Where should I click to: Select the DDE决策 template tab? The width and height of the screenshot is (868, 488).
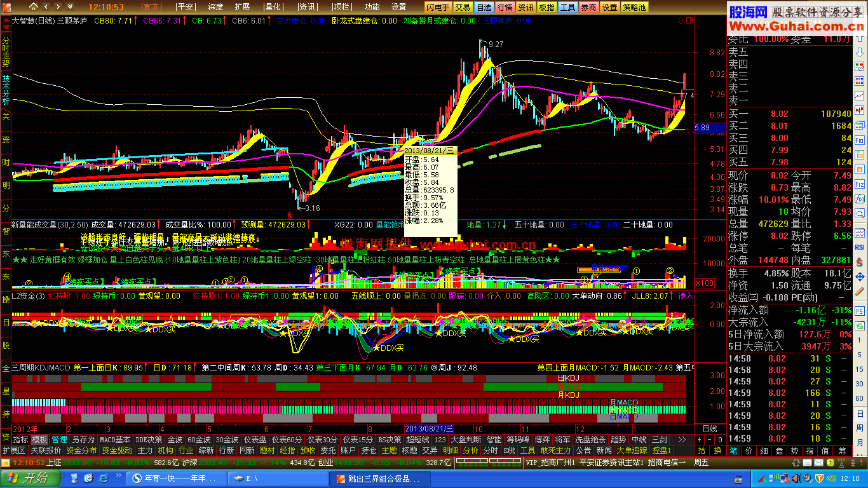tap(149, 439)
